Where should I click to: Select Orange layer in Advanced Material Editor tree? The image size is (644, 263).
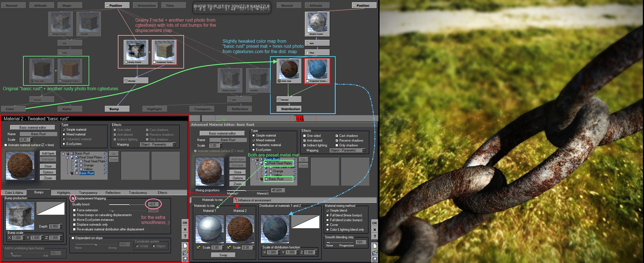(278, 171)
